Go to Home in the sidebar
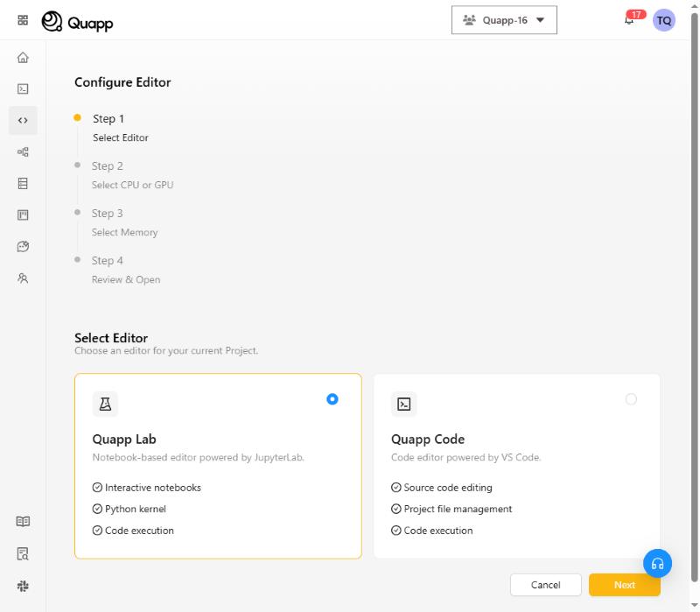 tap(23, 58)
